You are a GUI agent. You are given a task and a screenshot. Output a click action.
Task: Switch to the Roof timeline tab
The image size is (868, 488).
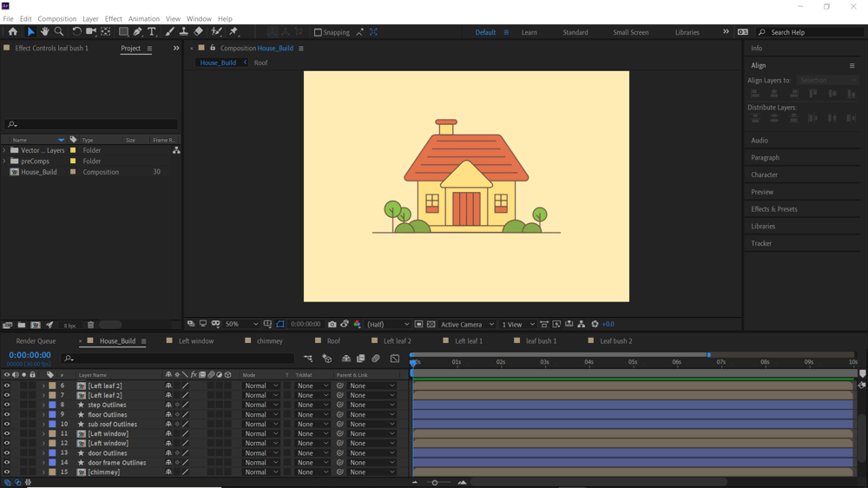(333, 341)
